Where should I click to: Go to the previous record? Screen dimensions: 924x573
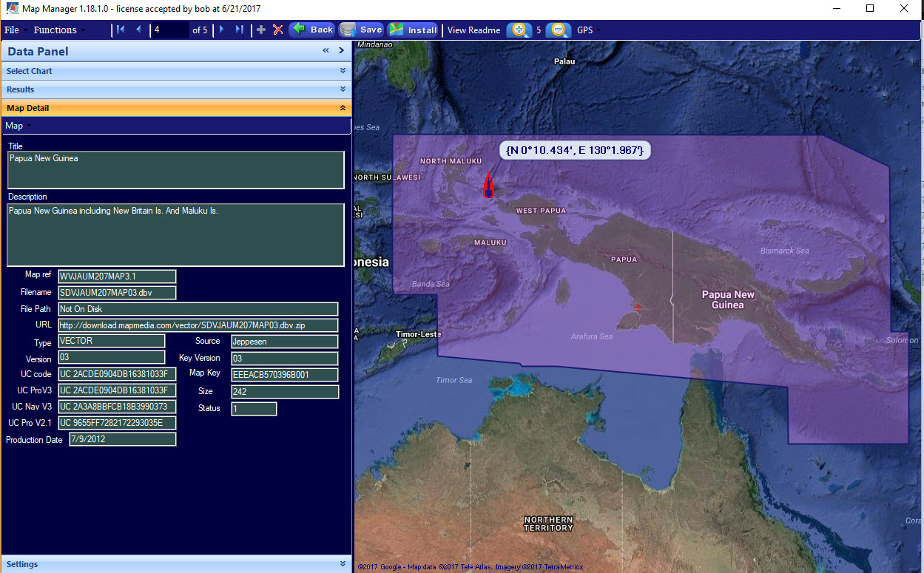tap(138, 30)
